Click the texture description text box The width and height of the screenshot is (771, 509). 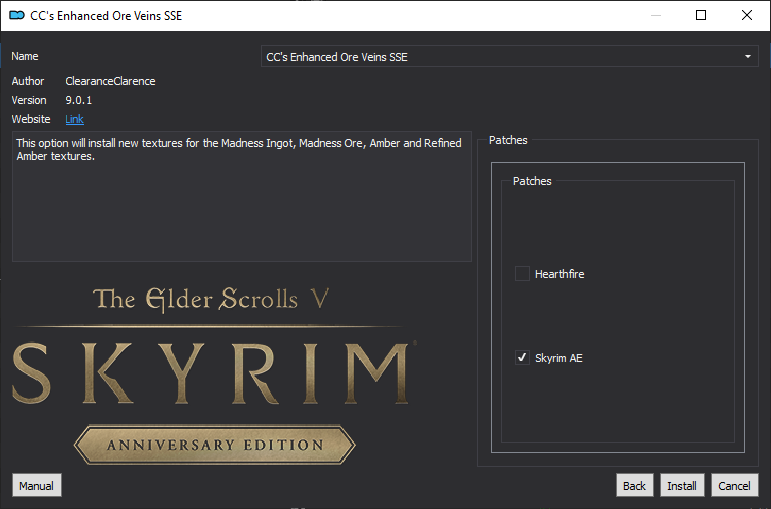tap(241, 196)
